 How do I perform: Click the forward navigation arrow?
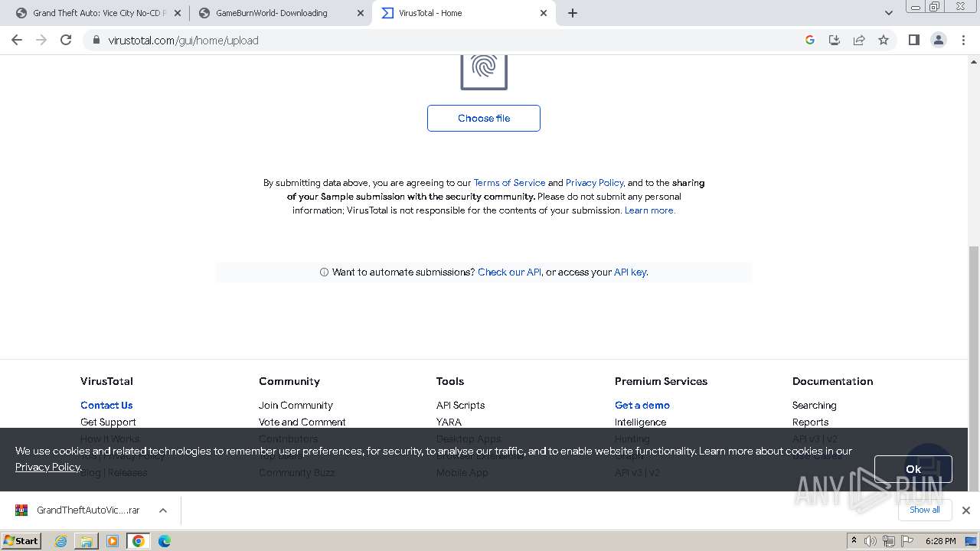pos(41,40)
